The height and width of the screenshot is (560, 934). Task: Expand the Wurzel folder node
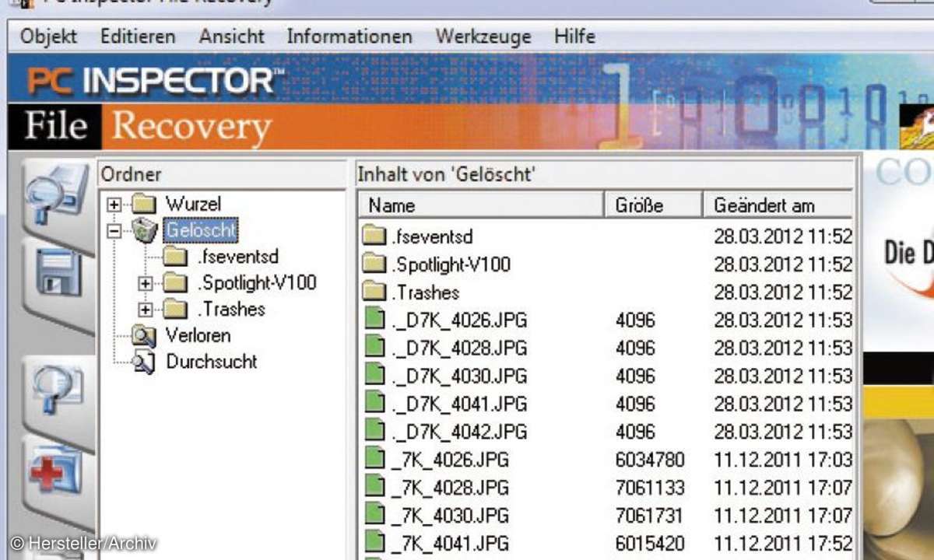[x=114, y=205]
